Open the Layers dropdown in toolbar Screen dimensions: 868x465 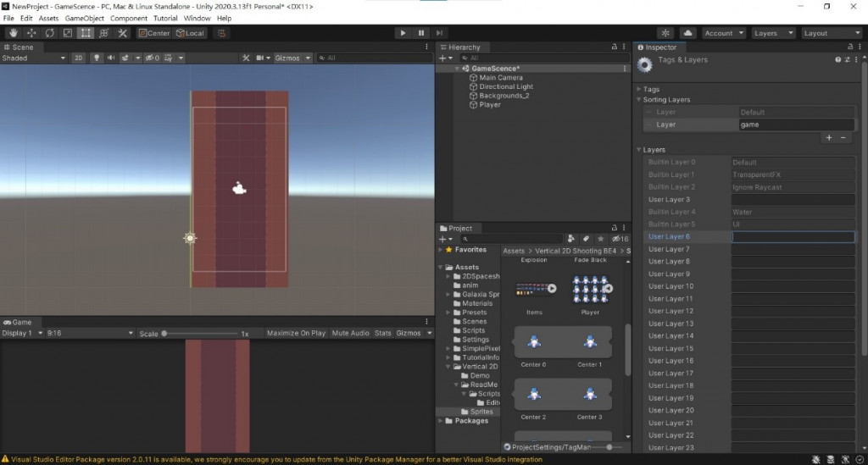tap(773, 33)
